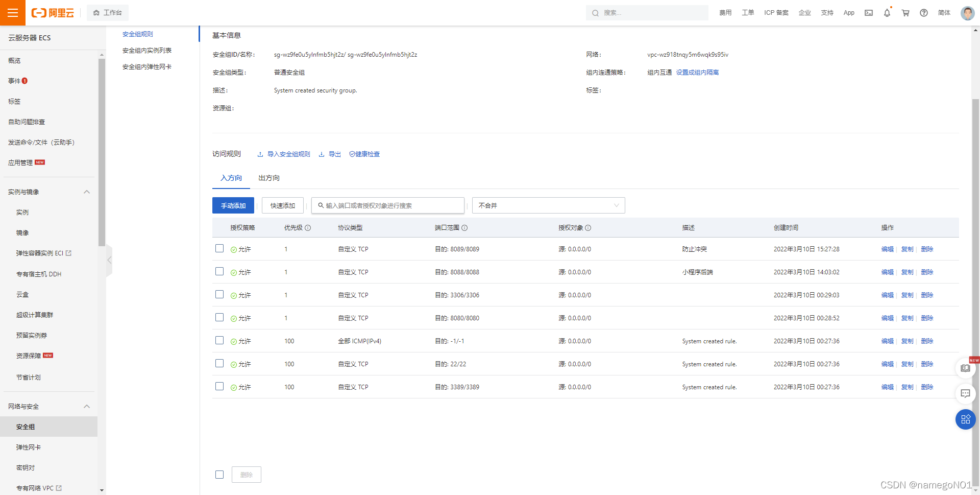Screen dimensions: 980x495
Task: Click the 健康检查 link
Action: click(x=364, y=154)
